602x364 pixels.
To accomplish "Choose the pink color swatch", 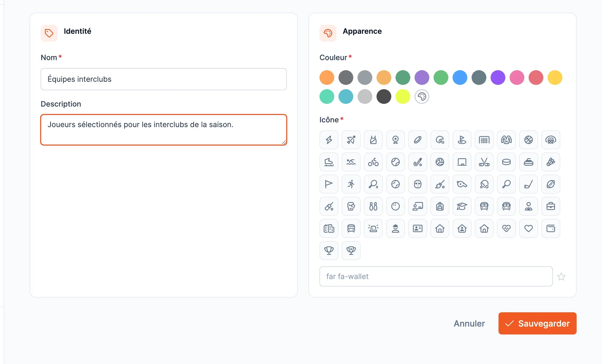I will coord(517,78).
